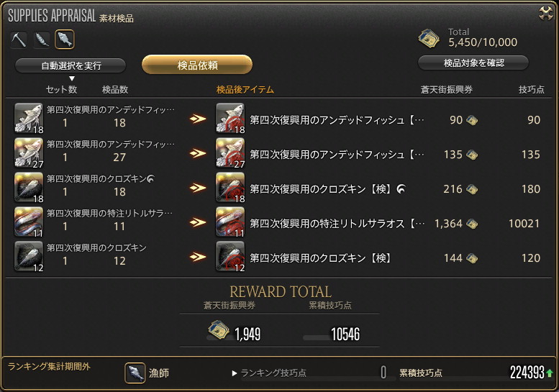
Task: Click the 12-stack クロズキン source icon
Action: point(29,257)
